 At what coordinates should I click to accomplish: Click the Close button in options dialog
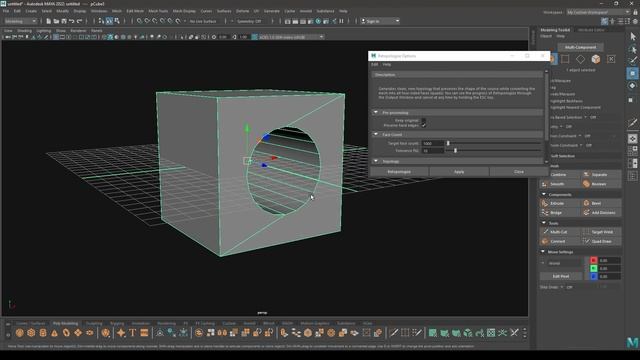tap(519, 172)
